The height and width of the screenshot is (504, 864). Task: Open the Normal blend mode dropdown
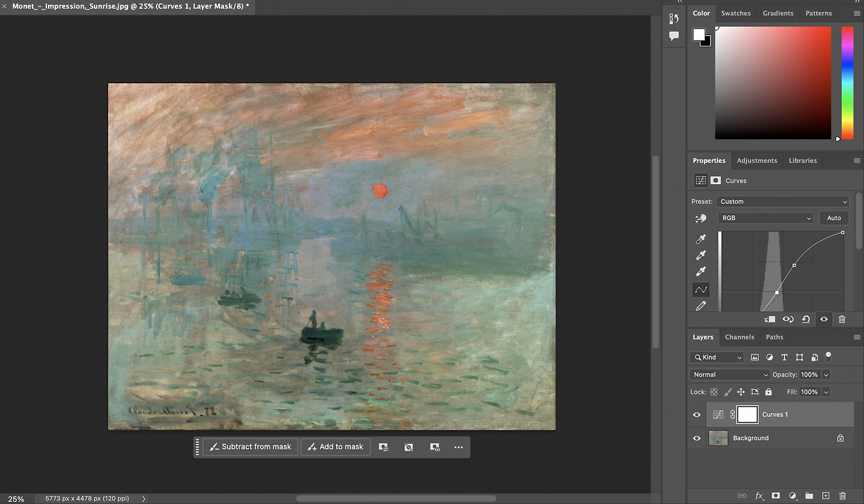pos(730,374)
